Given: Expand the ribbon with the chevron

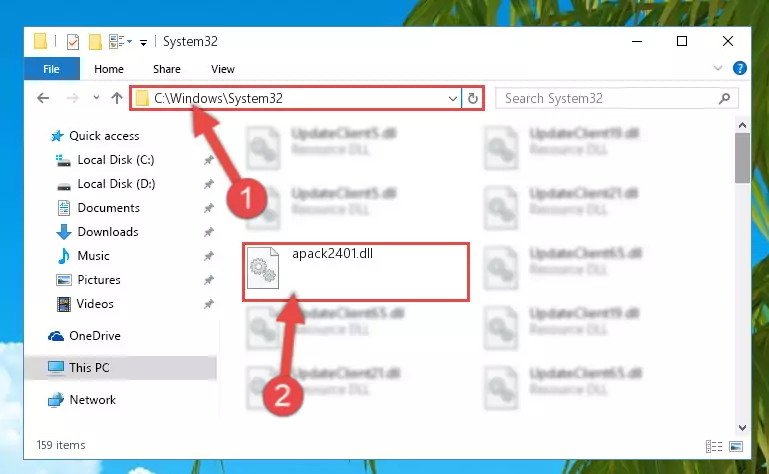Looking at the screenshot, I should click(x=718, y=68).
